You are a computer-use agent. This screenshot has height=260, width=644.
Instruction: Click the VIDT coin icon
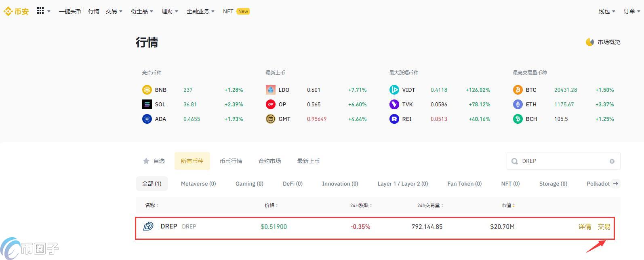click(394, 90)
